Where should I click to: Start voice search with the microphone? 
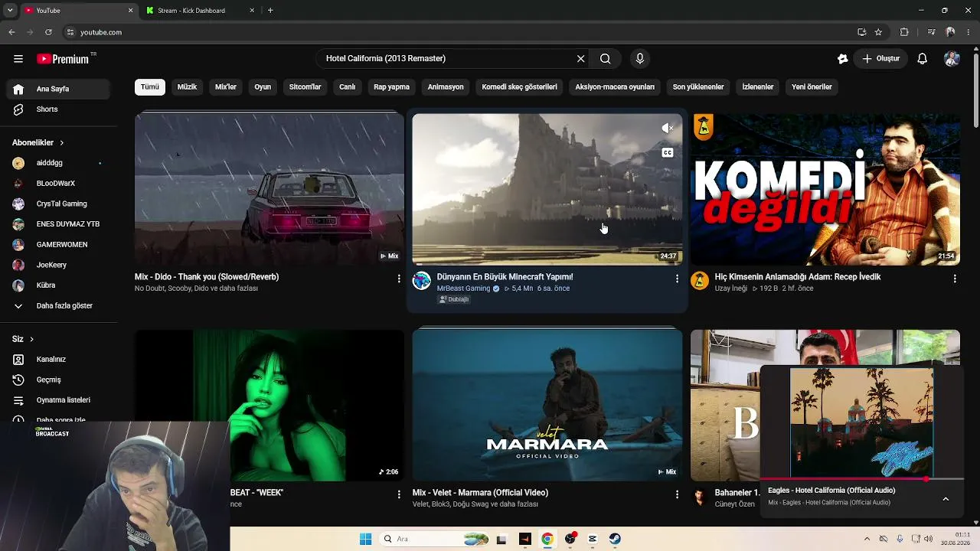tap(640, 59)
